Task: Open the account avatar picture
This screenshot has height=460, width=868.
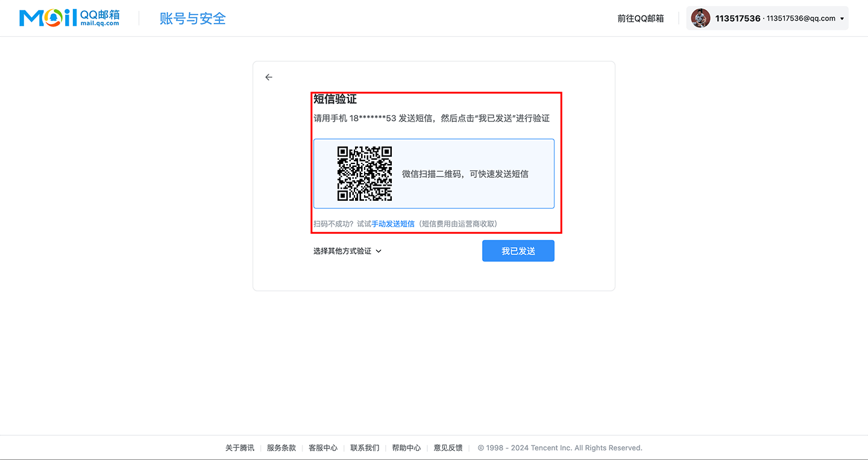Action: pos(700,18)
